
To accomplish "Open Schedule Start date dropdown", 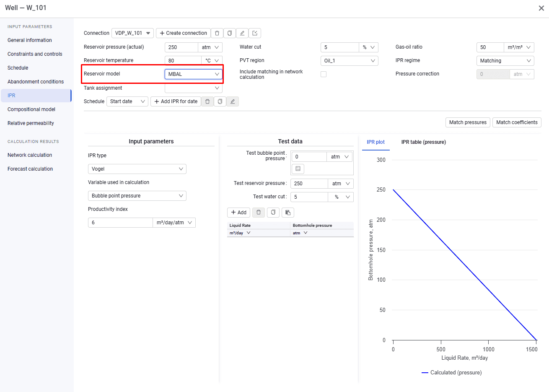I will 127,101.
